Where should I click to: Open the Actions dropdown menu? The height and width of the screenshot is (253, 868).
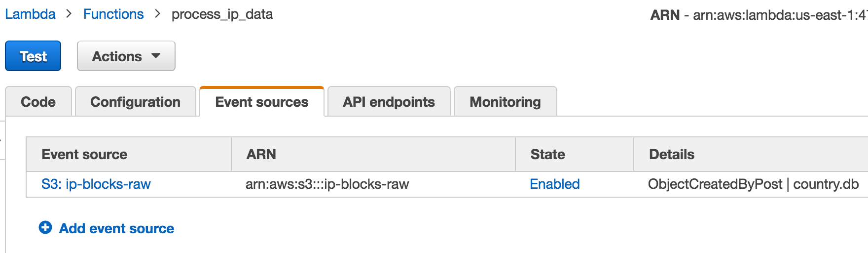coord(126,56)
